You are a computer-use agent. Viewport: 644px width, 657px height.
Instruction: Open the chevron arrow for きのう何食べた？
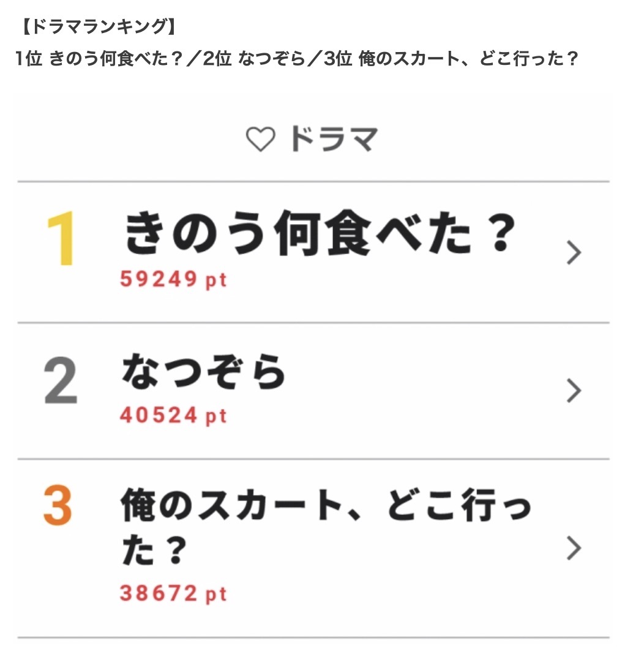coord(573,253)
